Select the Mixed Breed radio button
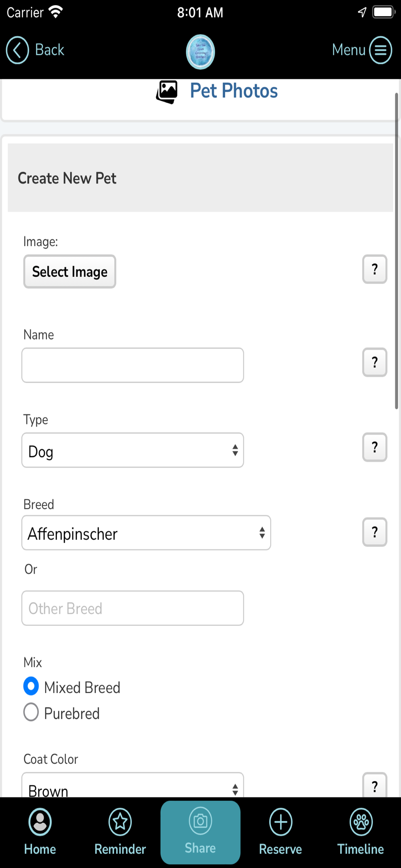This screenshot has width=401, height=868. point(31,687)
